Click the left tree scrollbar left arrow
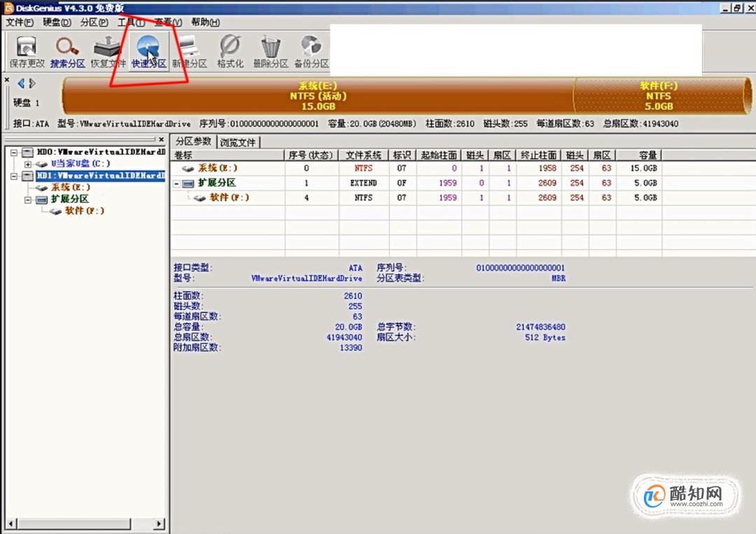This screenshot has height=534, width=756. (x=11, y=524)
